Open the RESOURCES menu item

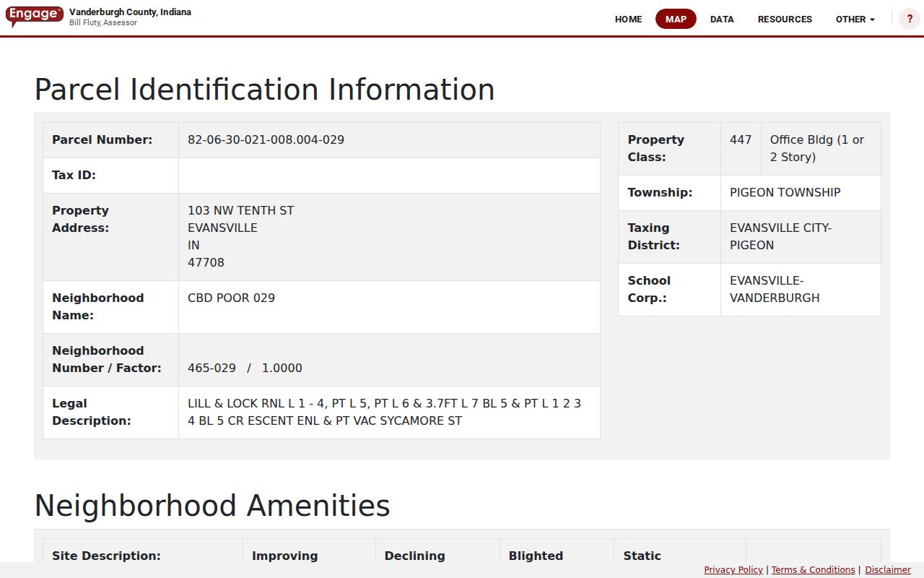click(x=785, y=20)
